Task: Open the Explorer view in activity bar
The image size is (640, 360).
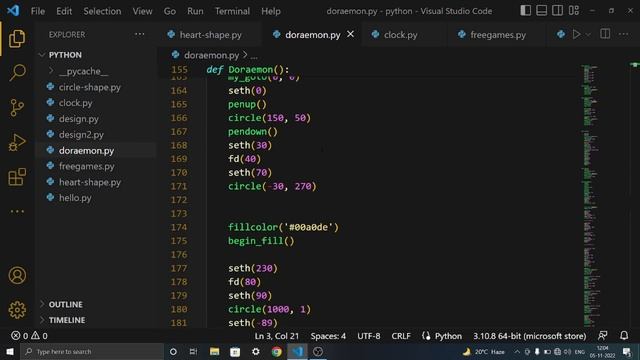Action: (17, 39)
